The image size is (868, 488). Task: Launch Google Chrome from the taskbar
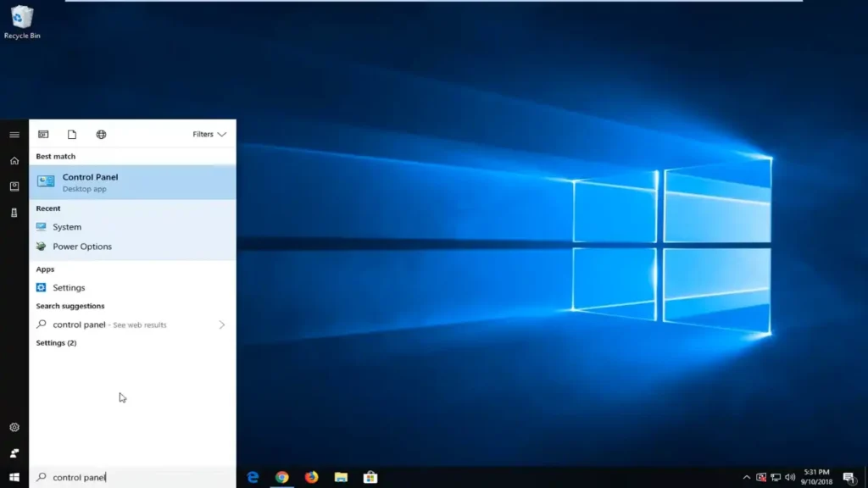pyautogui.click(x=281, y=477)
